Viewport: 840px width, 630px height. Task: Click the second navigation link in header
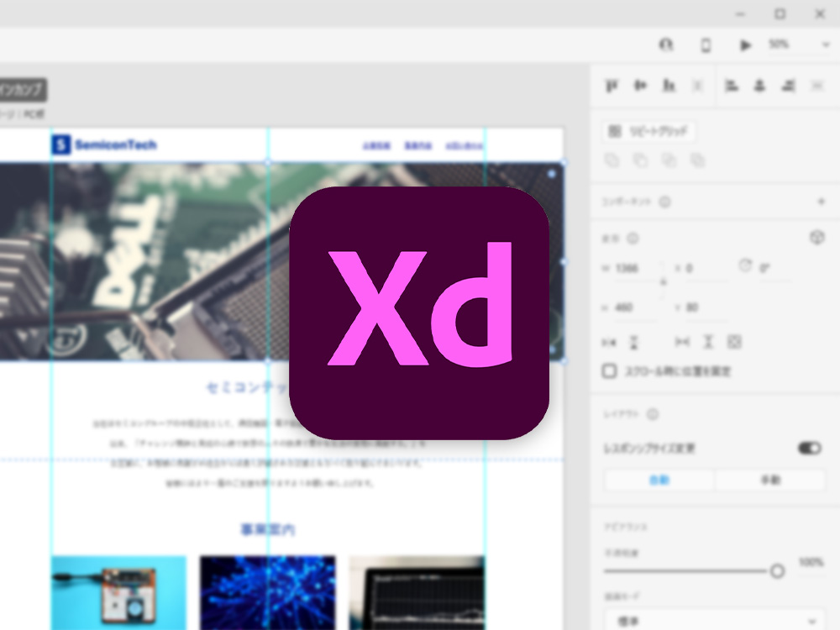click(417, 145)
